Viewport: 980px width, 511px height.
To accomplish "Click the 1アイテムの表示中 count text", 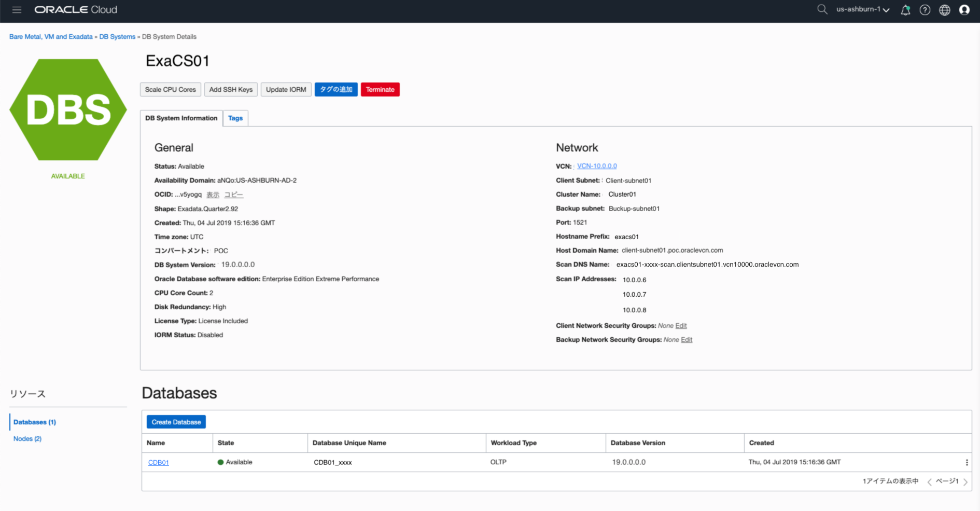I will click(x=890, y=481).
